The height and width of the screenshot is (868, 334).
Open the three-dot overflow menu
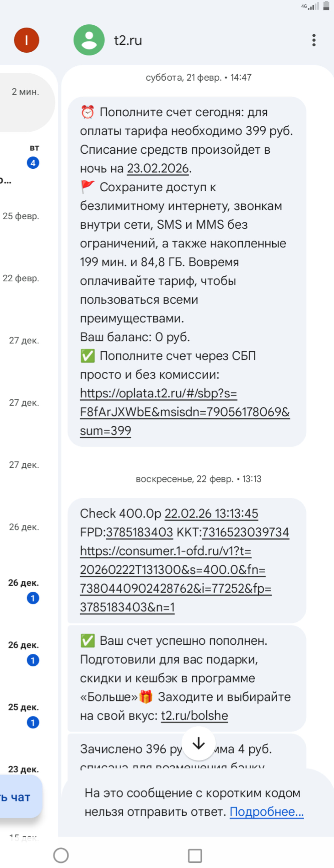coord(314,40)
